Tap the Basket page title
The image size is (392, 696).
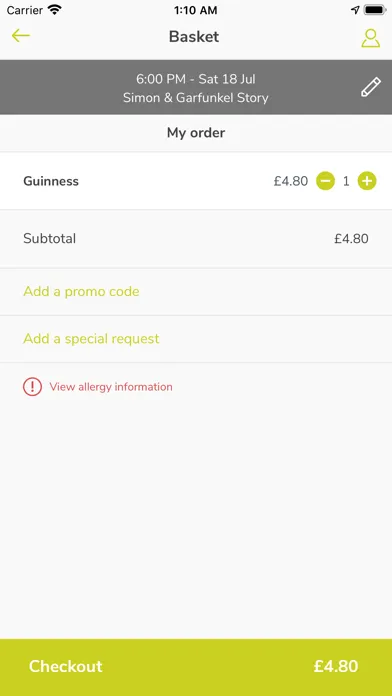click(x=194, y=36)
